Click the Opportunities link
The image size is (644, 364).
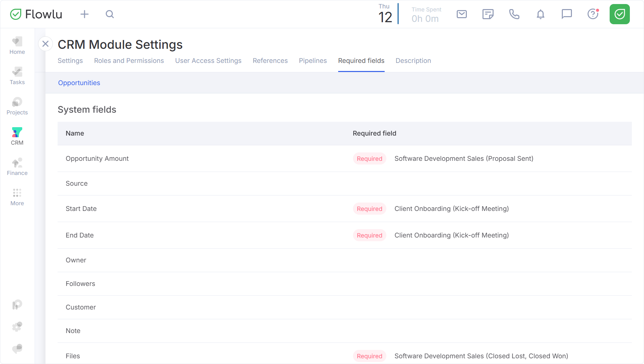[79, 83]
